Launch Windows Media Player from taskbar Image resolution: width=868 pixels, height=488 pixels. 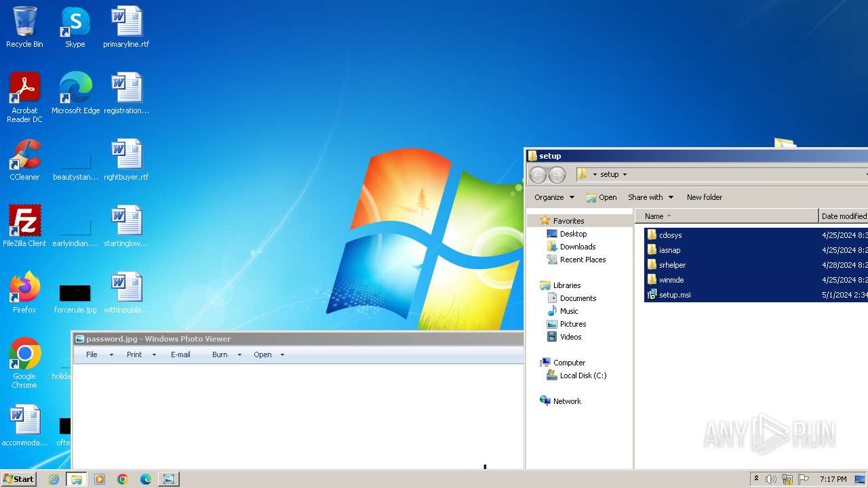click(x=100, y=479)
